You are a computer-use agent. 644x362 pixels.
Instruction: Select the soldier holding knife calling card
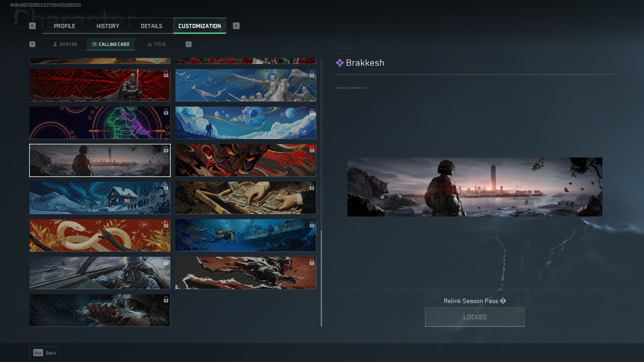100,310
